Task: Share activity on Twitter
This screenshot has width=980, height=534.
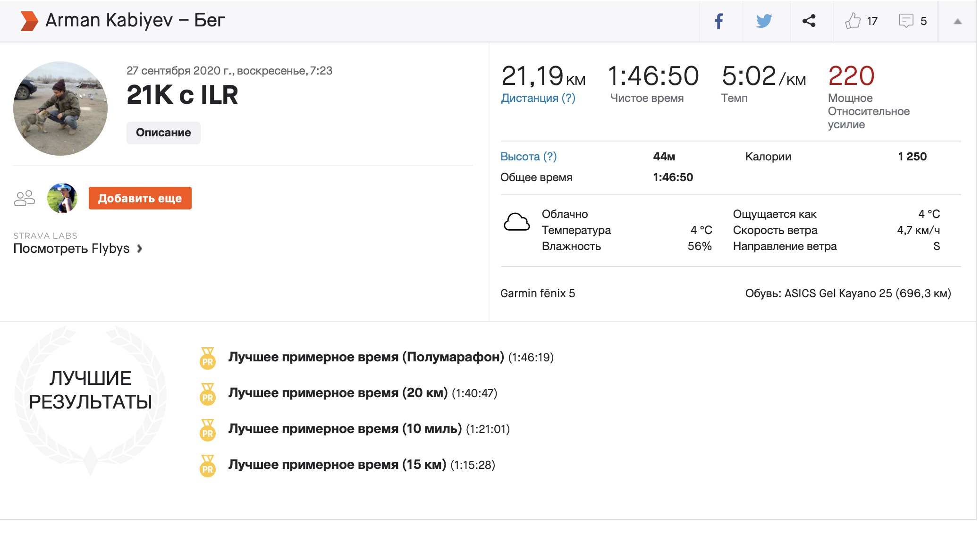Action: point(764,21)
